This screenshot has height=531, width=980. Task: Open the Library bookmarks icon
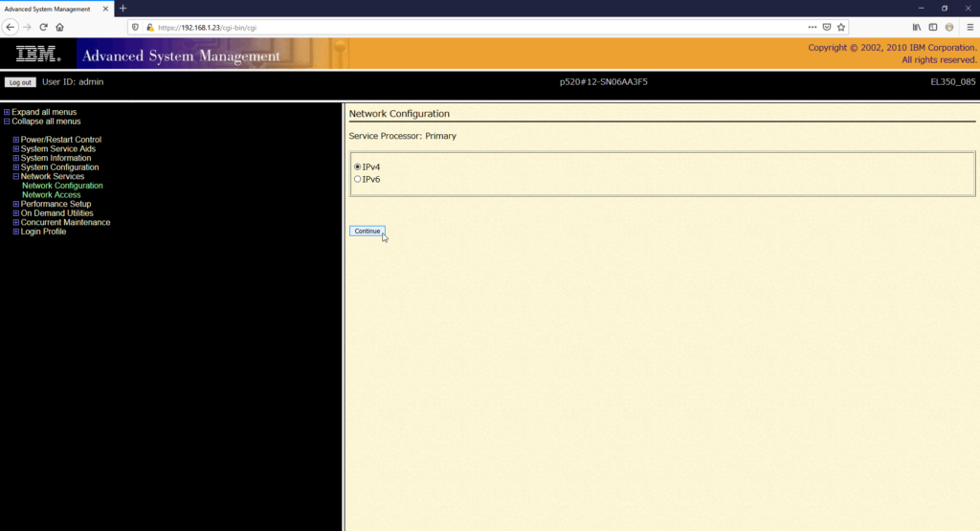point(916,28)
